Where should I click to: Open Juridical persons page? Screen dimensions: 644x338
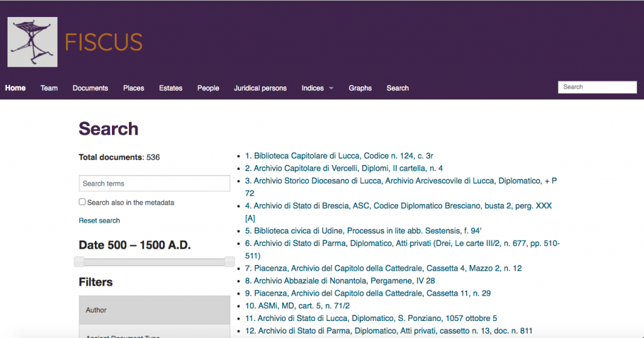[x=260, y=88]
